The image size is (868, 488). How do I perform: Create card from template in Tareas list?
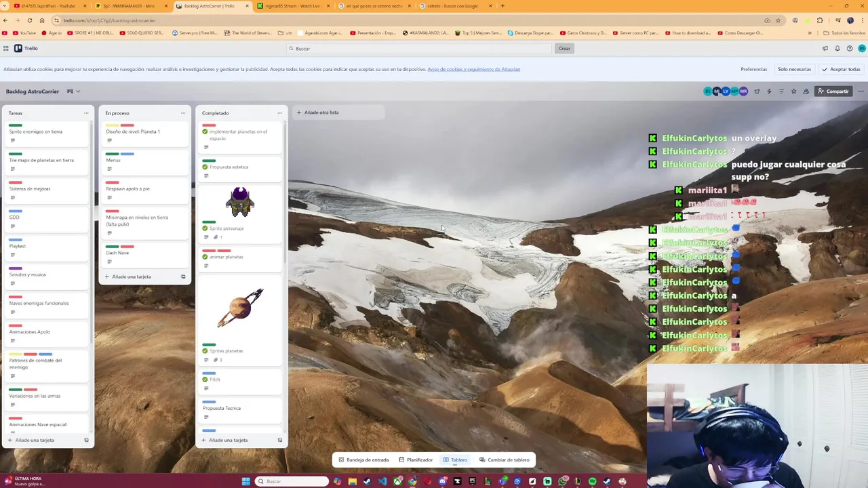pyautogui.click(x=86, y=440)
